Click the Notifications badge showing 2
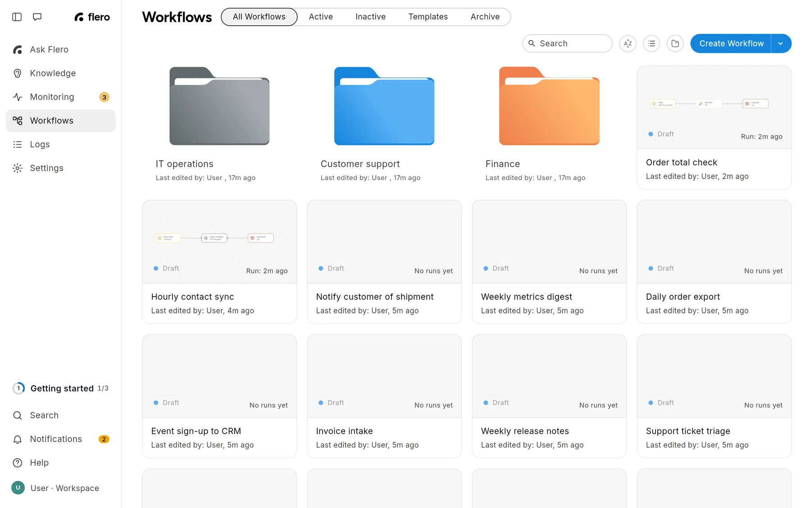Viewport: 812px width, 508px height. pyautogui.click(x=104, y=439)
